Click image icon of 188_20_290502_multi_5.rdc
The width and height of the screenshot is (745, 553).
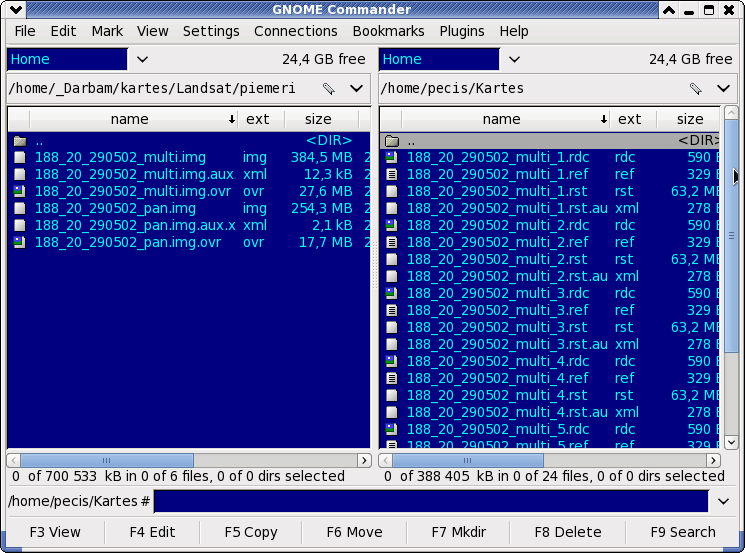click(392, 429)
